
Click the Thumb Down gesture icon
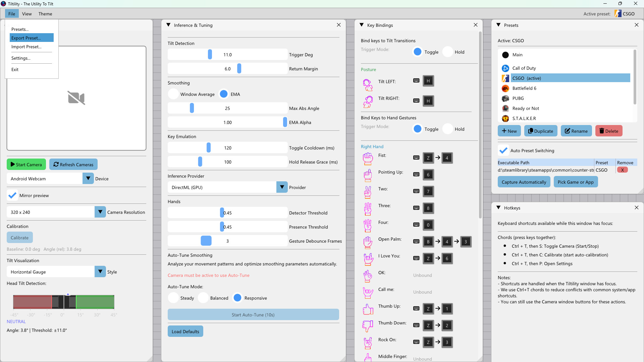coord(368,326)
